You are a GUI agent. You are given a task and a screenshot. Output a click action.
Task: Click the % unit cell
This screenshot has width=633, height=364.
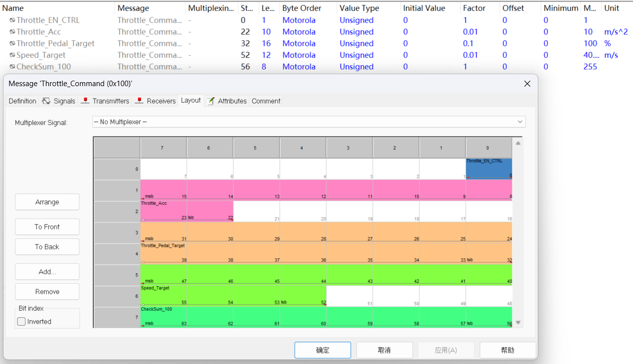click(608, 43)
